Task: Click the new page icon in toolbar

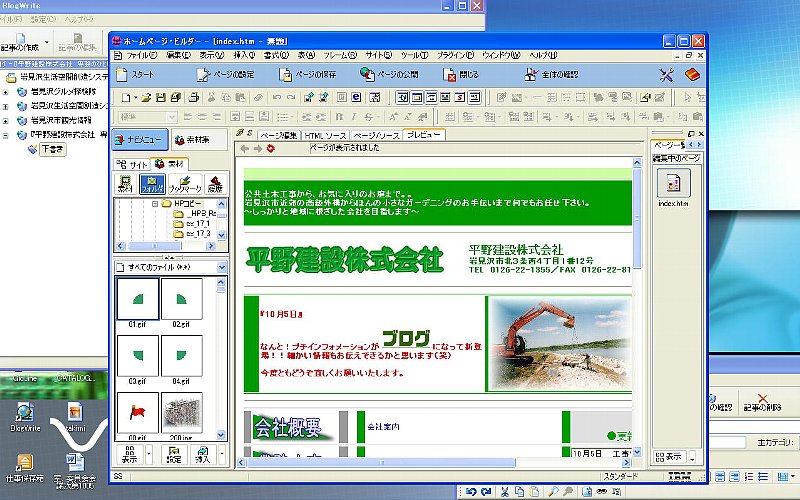Action: [x=125, y=97]
